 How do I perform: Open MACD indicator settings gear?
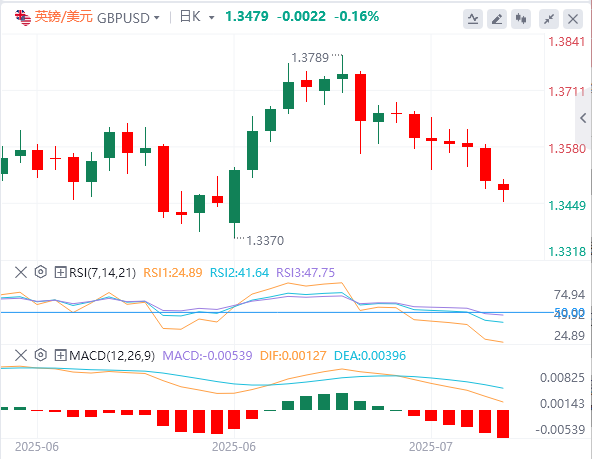coord(40,355)
